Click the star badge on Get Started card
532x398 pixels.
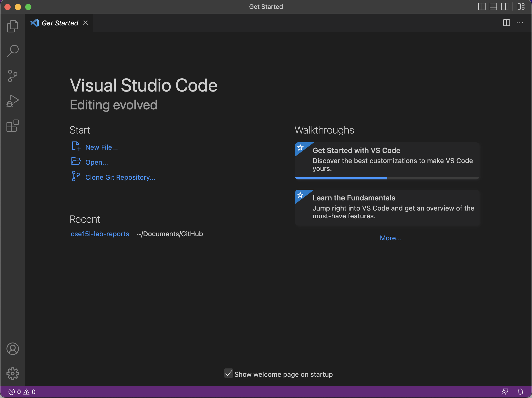point(300,148)
